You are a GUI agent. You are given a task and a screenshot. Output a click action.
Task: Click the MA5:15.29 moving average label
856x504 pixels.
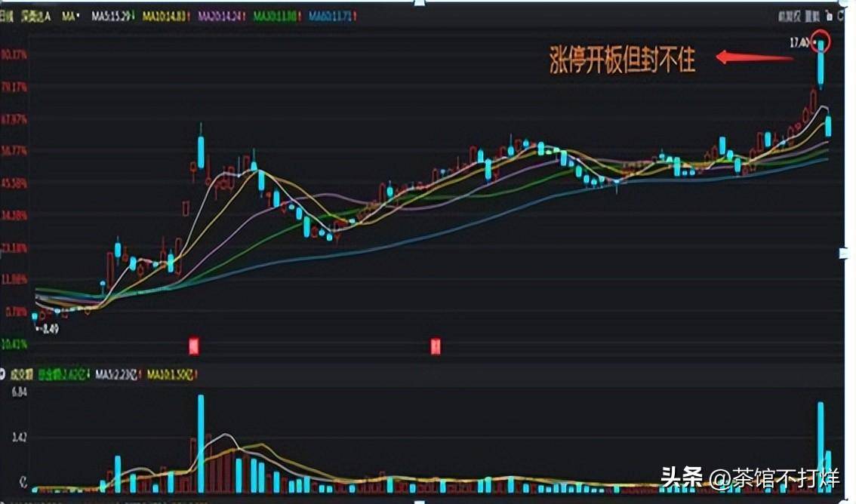112,17
